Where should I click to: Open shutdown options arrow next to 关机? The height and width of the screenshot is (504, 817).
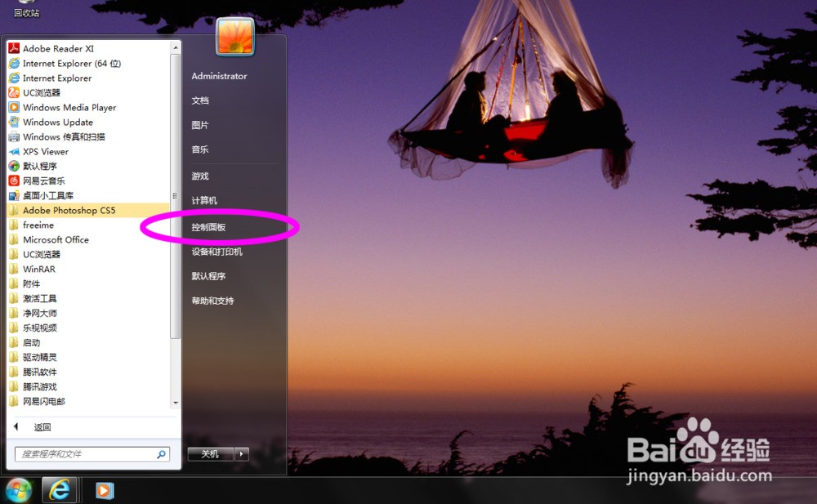[x=242, y=454]
